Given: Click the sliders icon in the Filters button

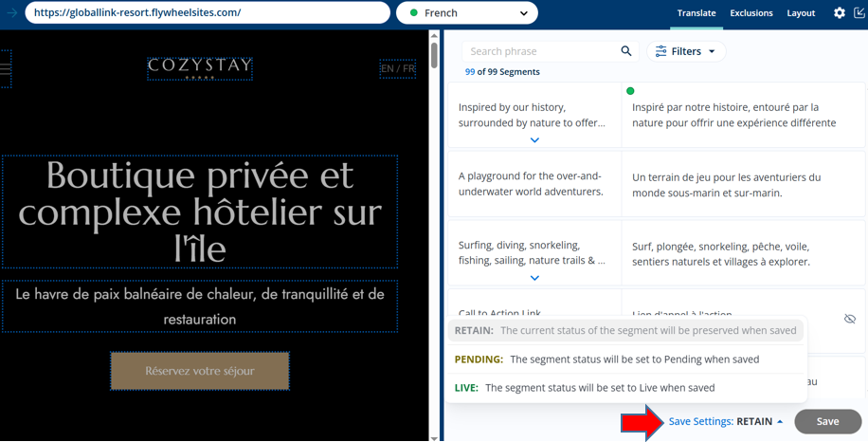Looking at the screenshot, I should [660, 51].
